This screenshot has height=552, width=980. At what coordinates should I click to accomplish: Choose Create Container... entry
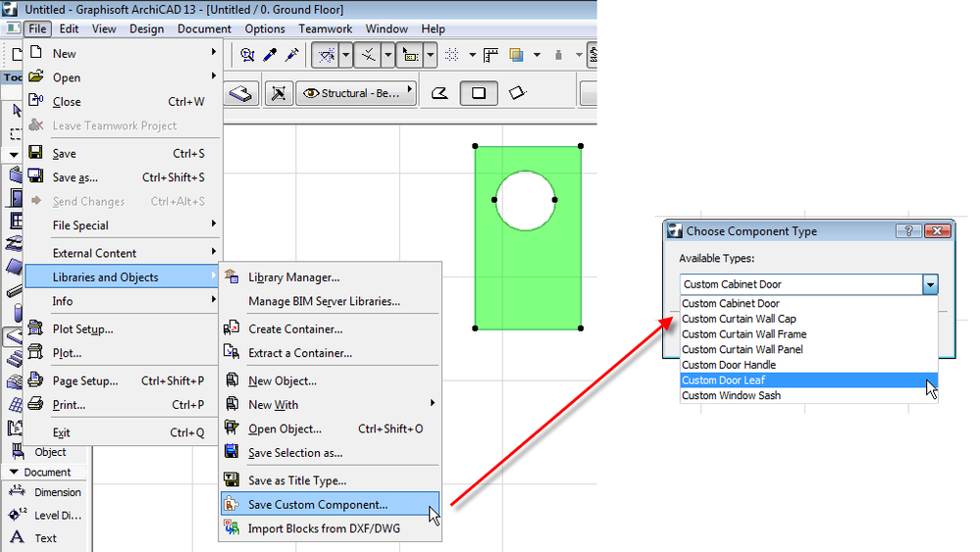(331, 329)
